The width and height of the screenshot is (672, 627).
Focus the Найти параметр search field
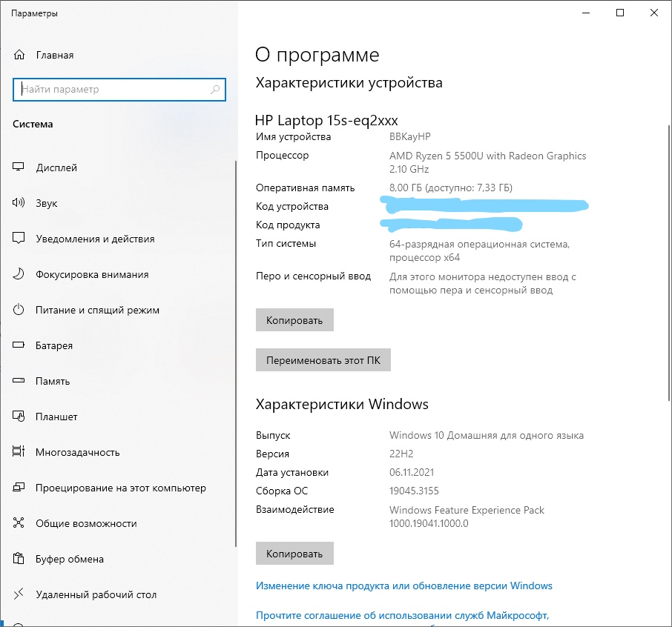click(119, 90)
